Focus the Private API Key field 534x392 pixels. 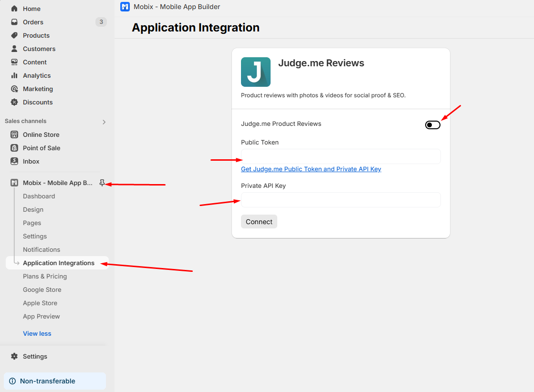click(x=341, y=200)
